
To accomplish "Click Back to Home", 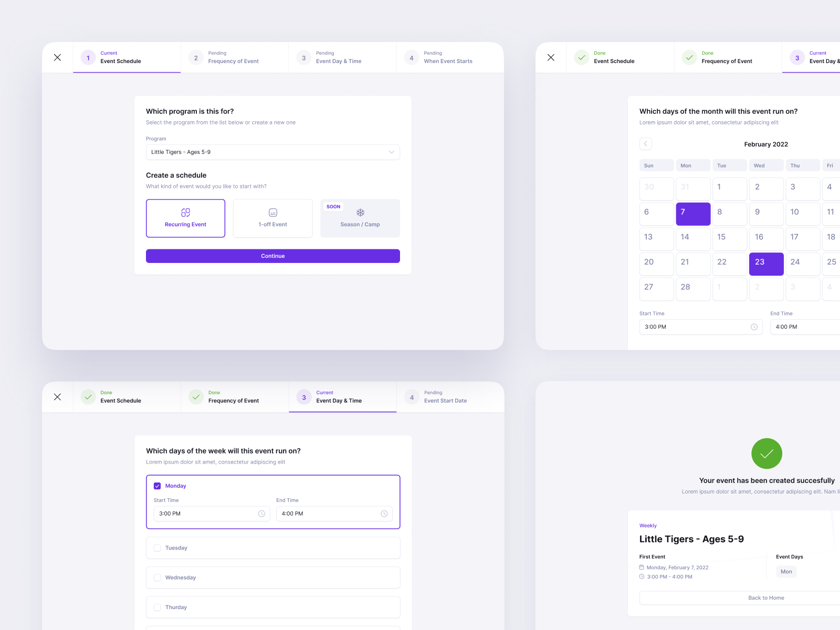I will [766, 597].
